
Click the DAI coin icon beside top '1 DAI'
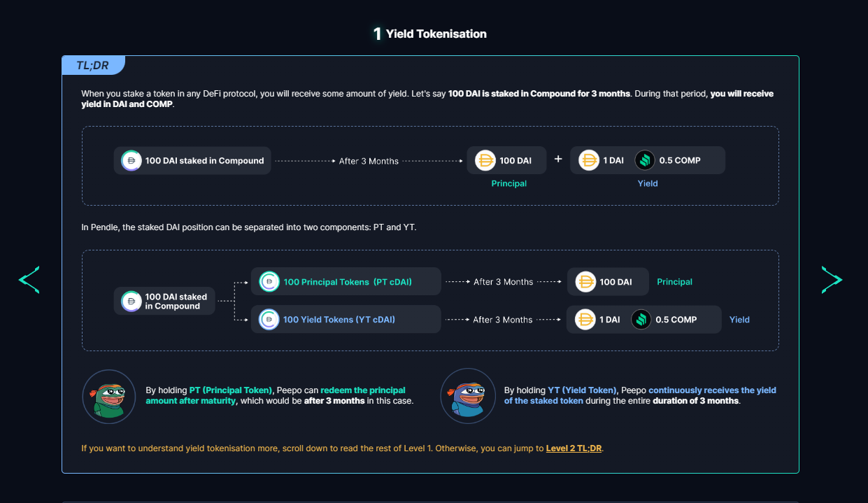click(589, 161)
